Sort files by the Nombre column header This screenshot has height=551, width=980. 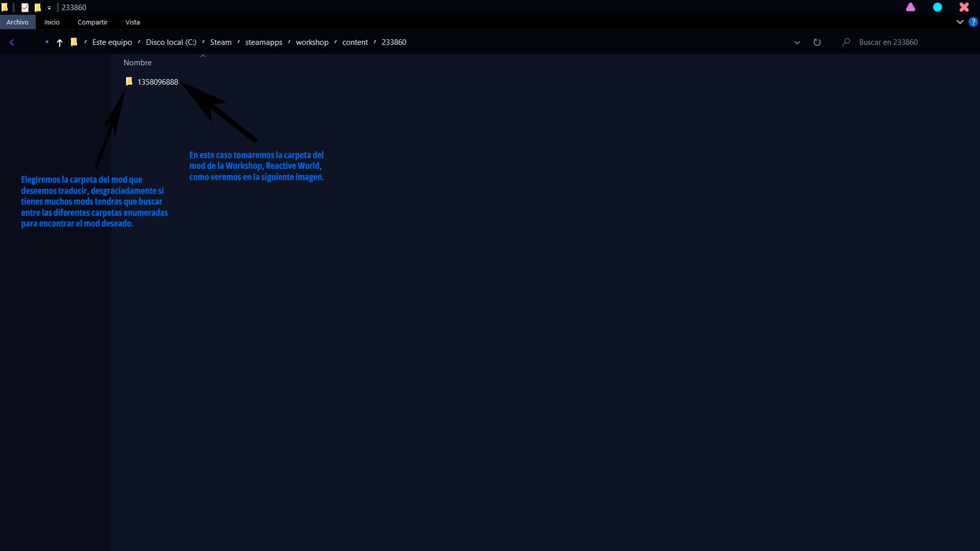[x=137, y=63]
